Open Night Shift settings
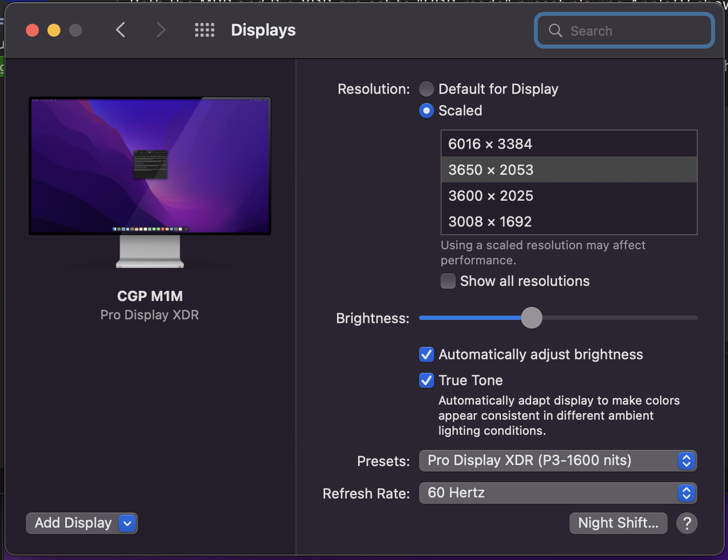 point(618,523)
